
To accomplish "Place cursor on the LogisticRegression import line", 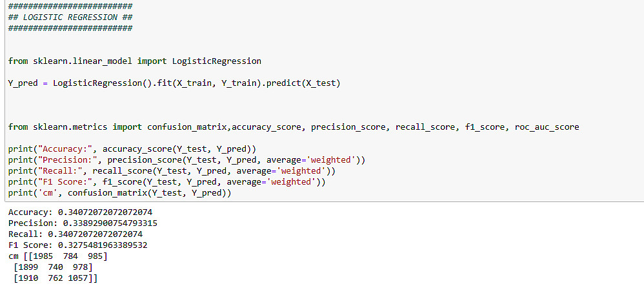I will (x=134, y=61).
